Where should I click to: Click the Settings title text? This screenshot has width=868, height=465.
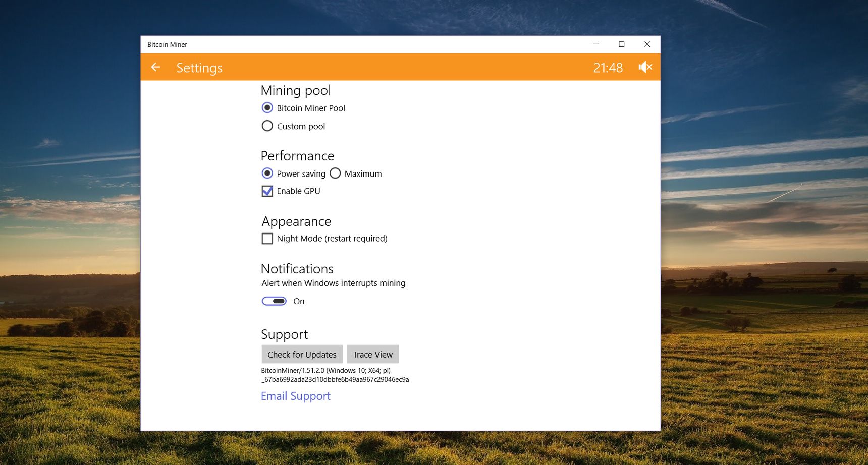(199, 68)
